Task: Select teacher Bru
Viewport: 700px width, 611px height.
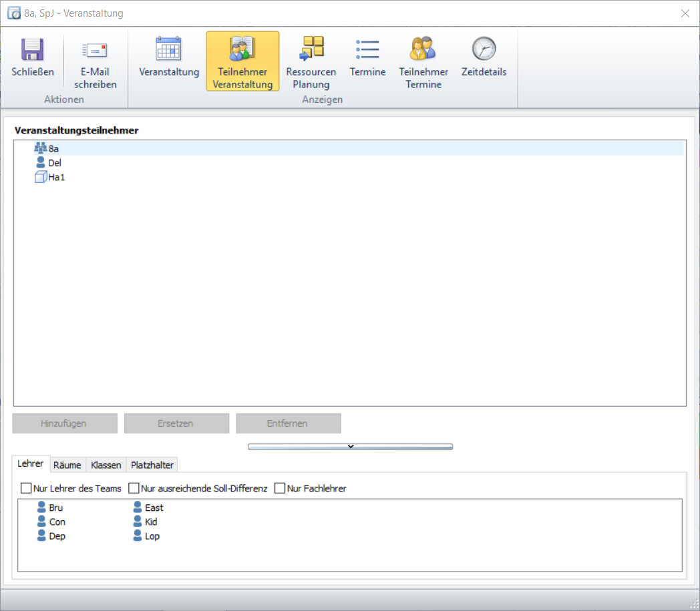Action: tap(50, 507)
